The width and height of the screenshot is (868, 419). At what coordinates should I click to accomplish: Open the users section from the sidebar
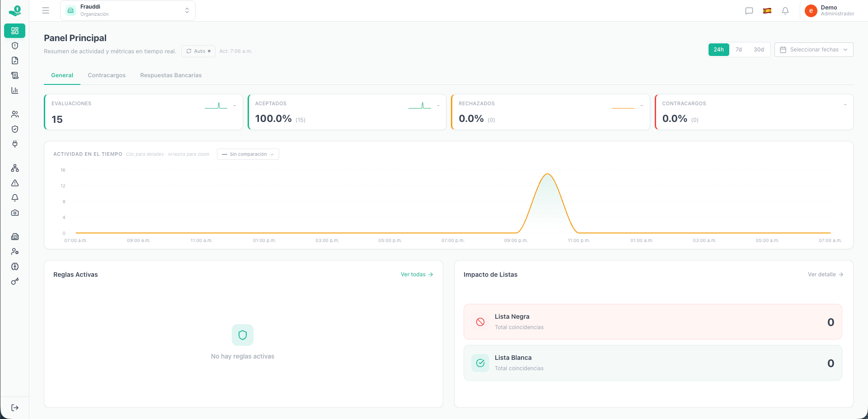coord(15,114)
